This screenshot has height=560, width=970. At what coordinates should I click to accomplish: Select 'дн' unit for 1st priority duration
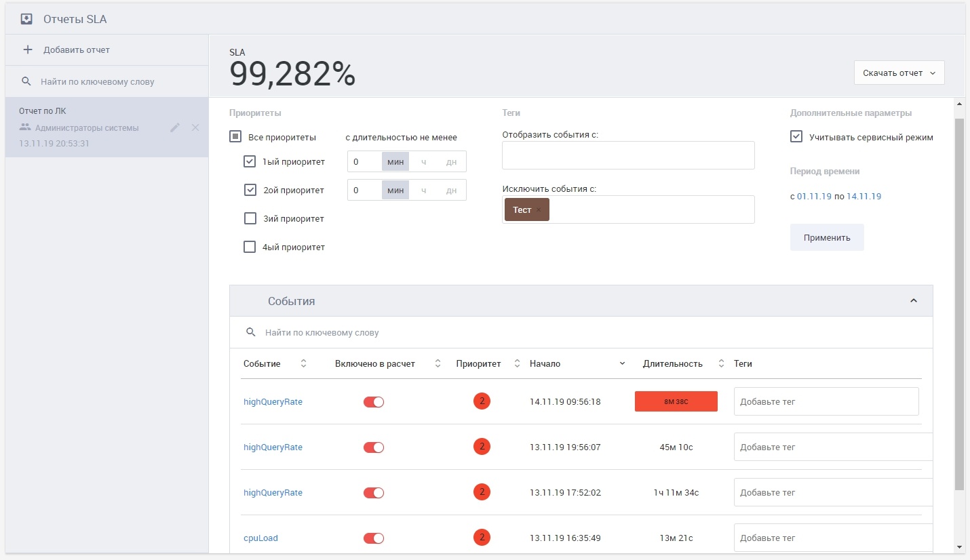452,162
